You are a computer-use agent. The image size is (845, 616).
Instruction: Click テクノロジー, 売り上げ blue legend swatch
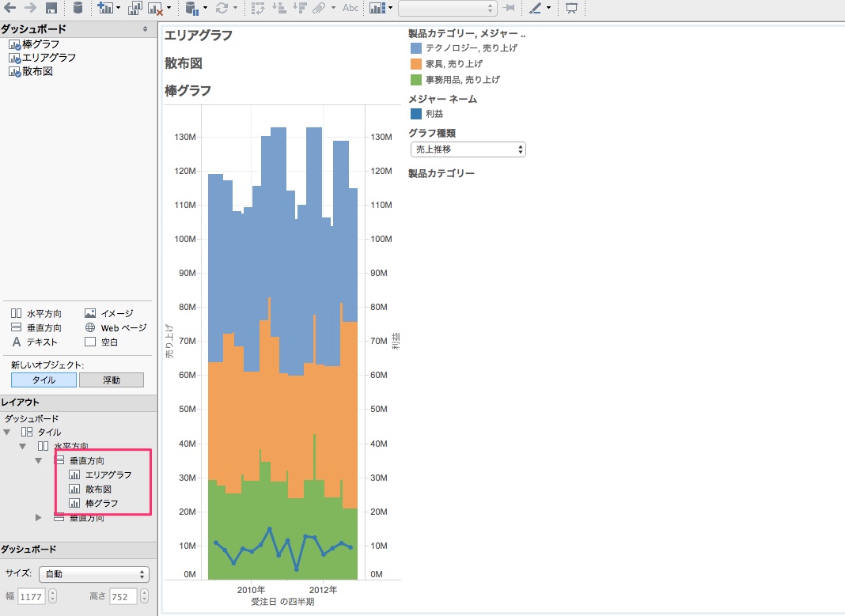tap(416, 48)
